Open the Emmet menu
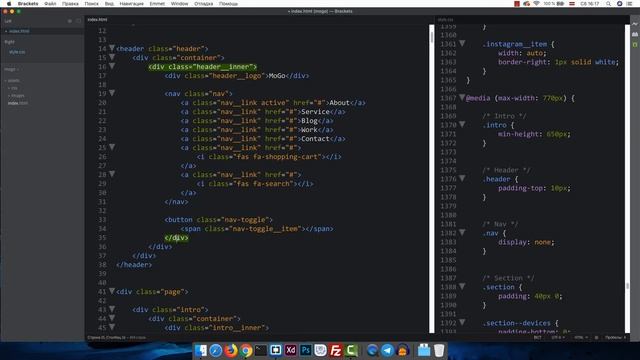 157,4
